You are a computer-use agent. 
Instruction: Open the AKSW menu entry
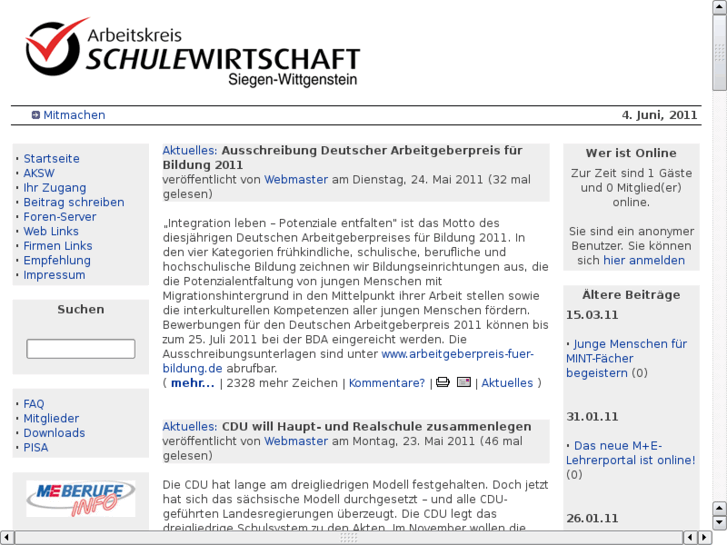[39, 173]
